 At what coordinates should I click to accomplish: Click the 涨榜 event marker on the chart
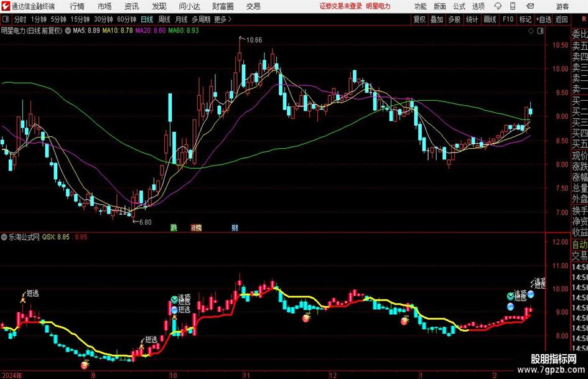coord(196,227)
